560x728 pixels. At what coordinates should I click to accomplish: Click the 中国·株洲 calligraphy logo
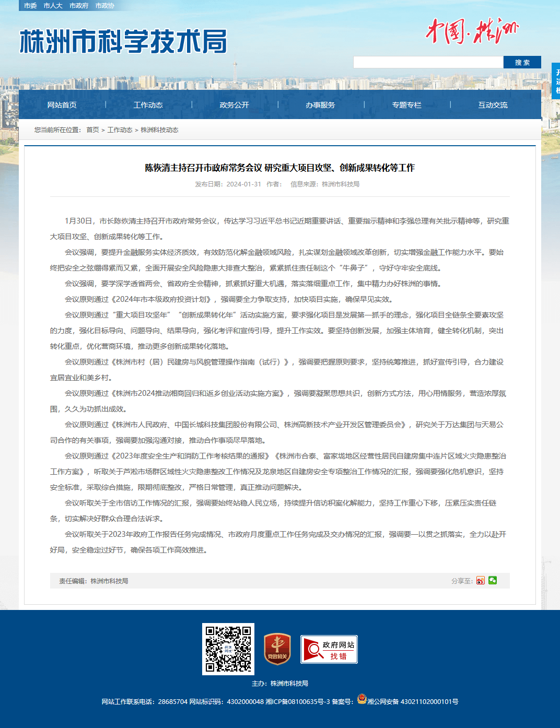[x=472, y=31]
